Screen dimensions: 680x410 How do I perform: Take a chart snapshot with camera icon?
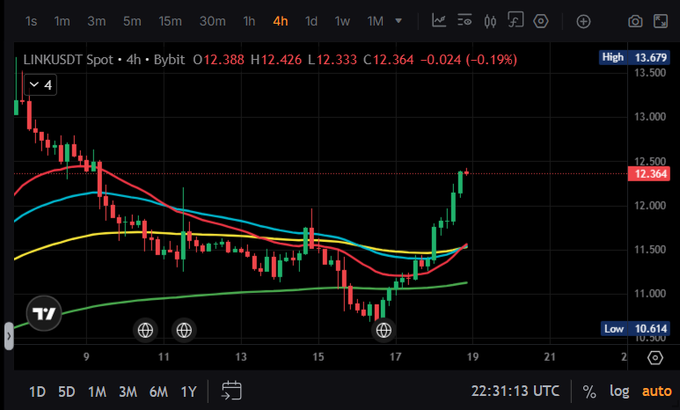point(635,21)
